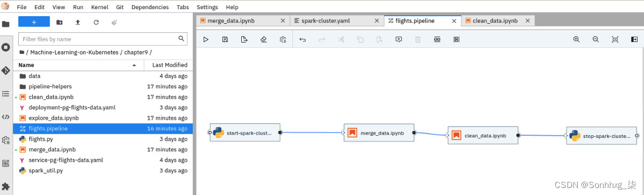Open the Help menu
644x195 pixels.
point(232,8)
